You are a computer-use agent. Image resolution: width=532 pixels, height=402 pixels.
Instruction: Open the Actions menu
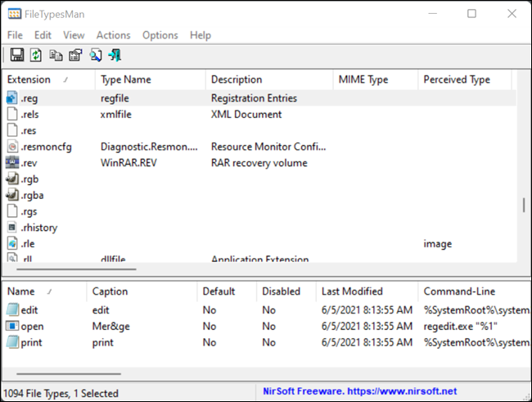[x=113, y=35]
